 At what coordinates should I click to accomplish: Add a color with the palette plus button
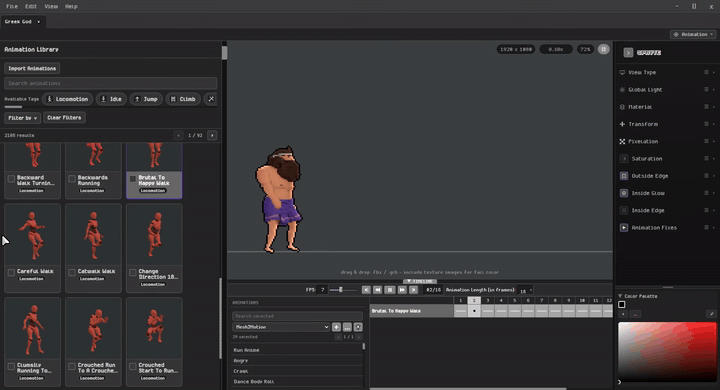[623, 314]
